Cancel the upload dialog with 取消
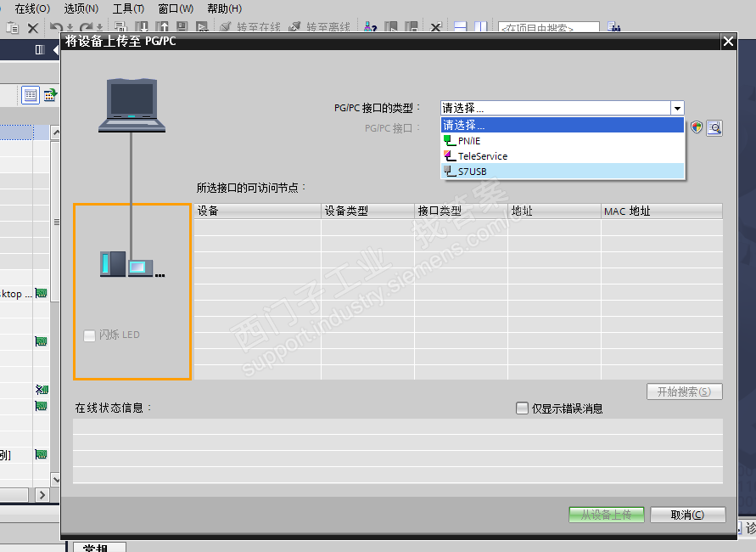Viewport: 756px width, 552px height. (x=687, y=515)
